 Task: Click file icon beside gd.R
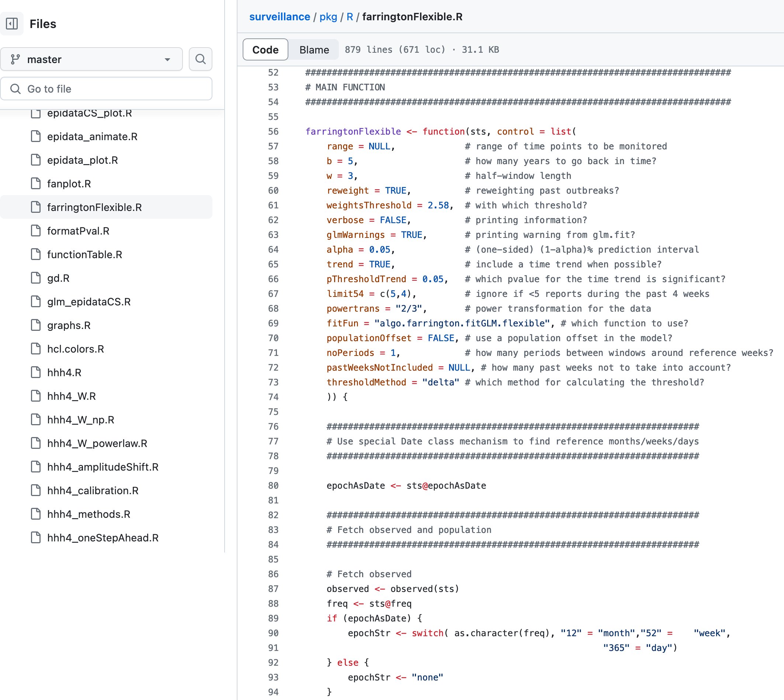(x=36, y=278)
